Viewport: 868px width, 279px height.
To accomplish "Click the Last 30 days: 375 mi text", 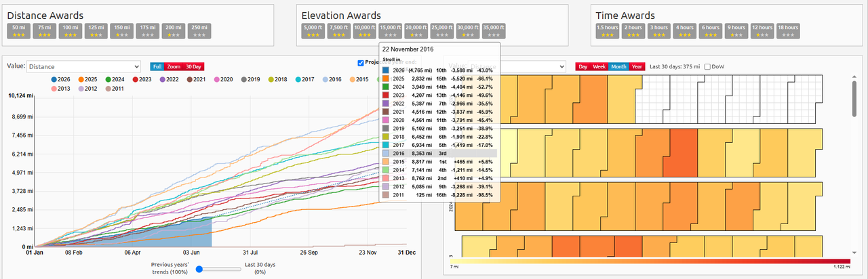I will (x=675, y=66).
